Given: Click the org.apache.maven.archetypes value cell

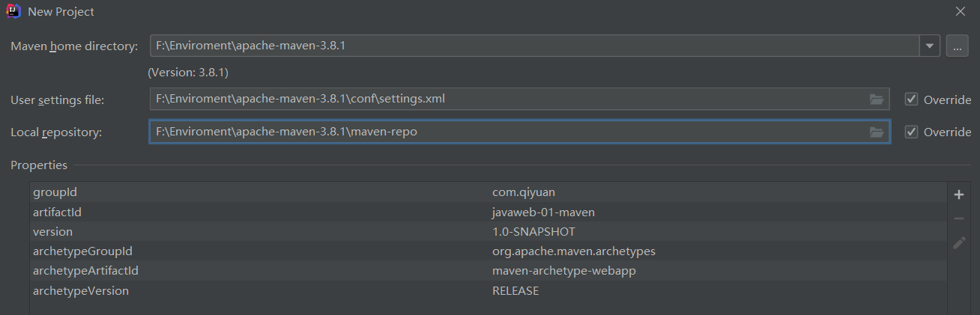Looking at the screenshot, I should coord(718,251).
